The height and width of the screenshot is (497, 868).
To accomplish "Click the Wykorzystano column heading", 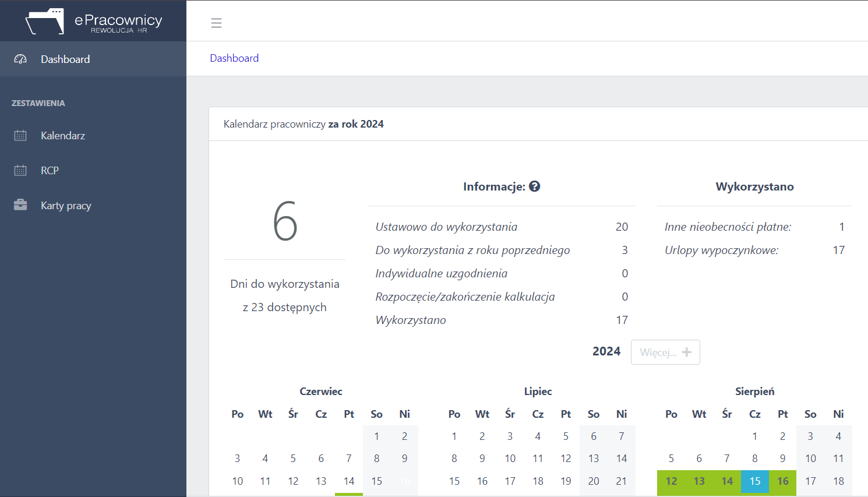I will pos(754,186).
